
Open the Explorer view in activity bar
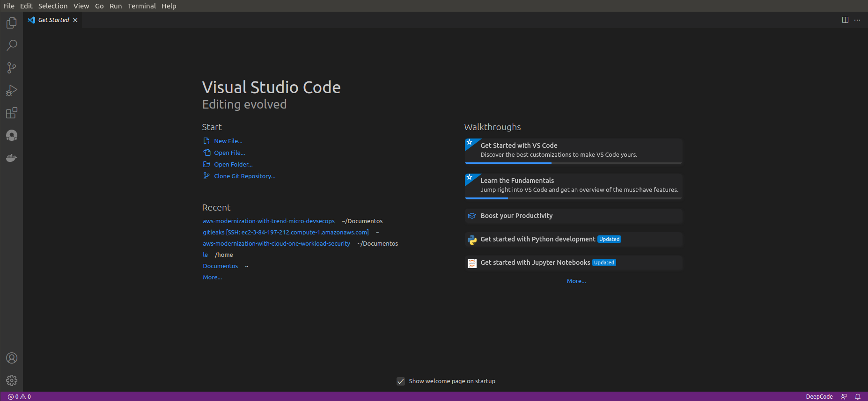coord(11,23)
